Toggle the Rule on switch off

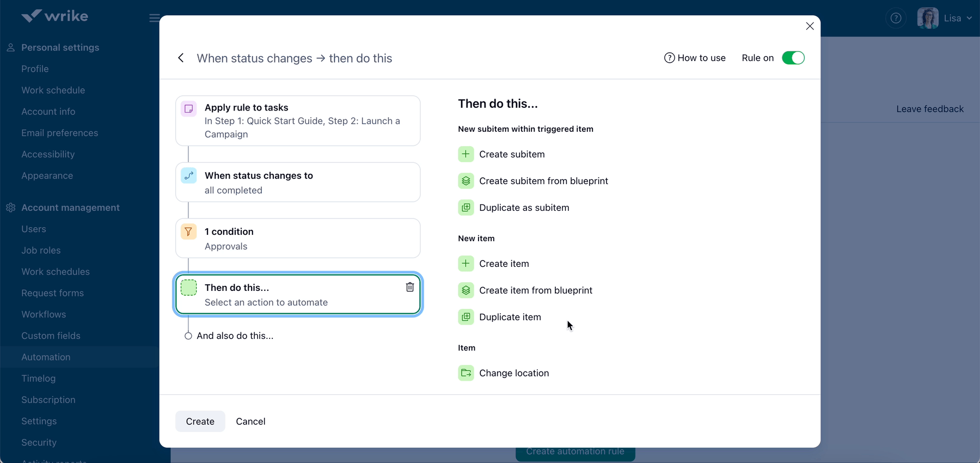(793, 58)
